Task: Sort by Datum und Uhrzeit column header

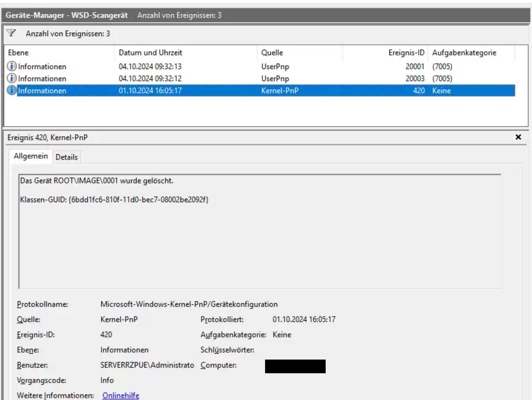Action: tap(186, 53)
